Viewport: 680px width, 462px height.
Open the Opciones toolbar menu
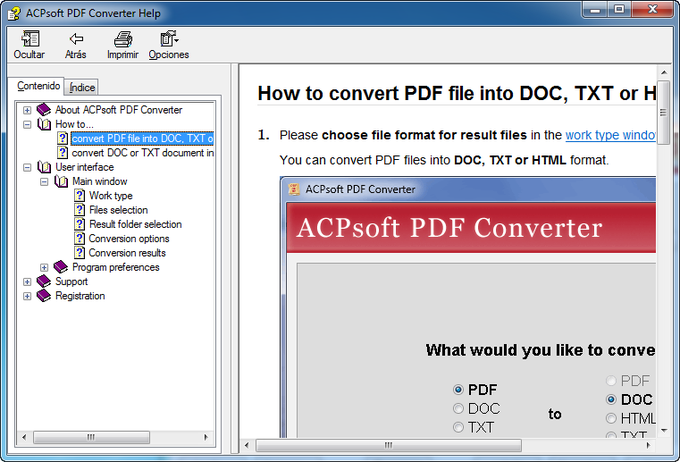tap(169, 39)
